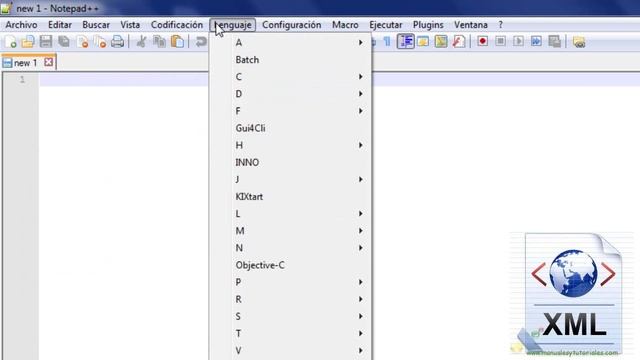Open the Ventana menu
The height and width of the screenshot is (360, 640).
tap(471, 25)
